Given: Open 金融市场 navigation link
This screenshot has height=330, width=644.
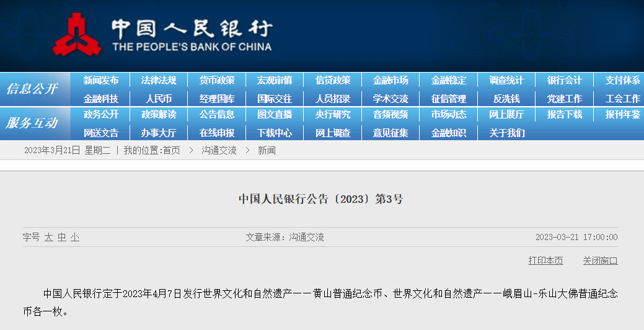Looking at the screenshot, I should tap(390, 80).
